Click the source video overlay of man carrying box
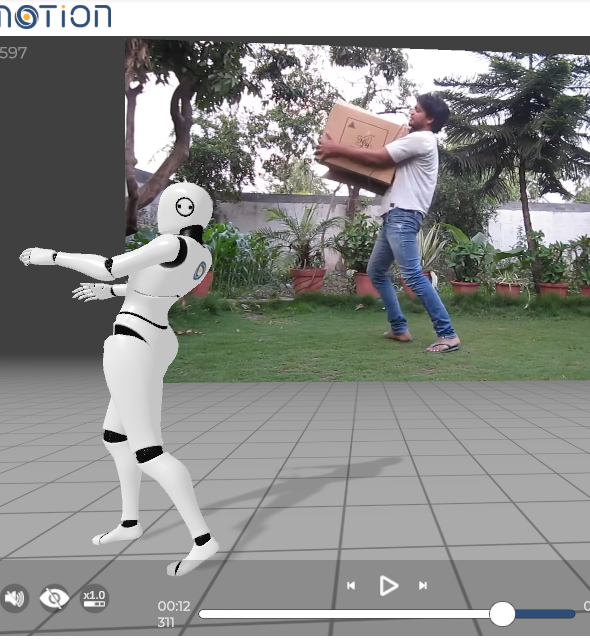 tap(358, 210)
